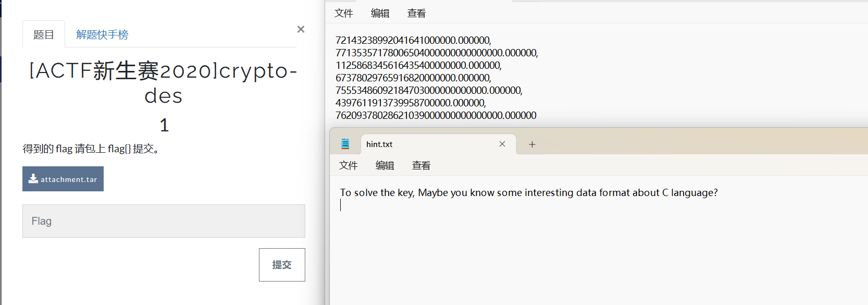Screen dimensions: 868x305
Task: Open 编辑 menu in the hint.txt window
Action: click(x=385, y=165)
